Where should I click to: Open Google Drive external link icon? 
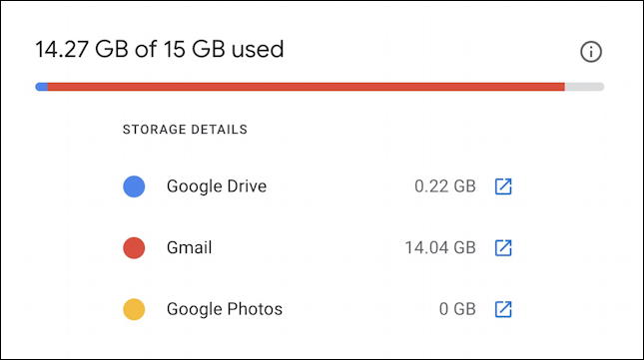click(x=503, y=186)
